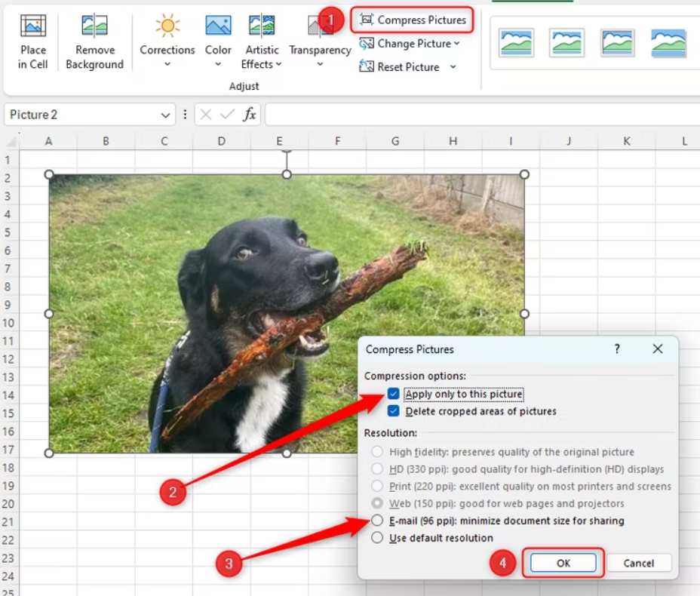This screenshot has height=596, width=700.
Task: Uncheck Delete cropped areas of pictures
Action: tap(392, 410)
